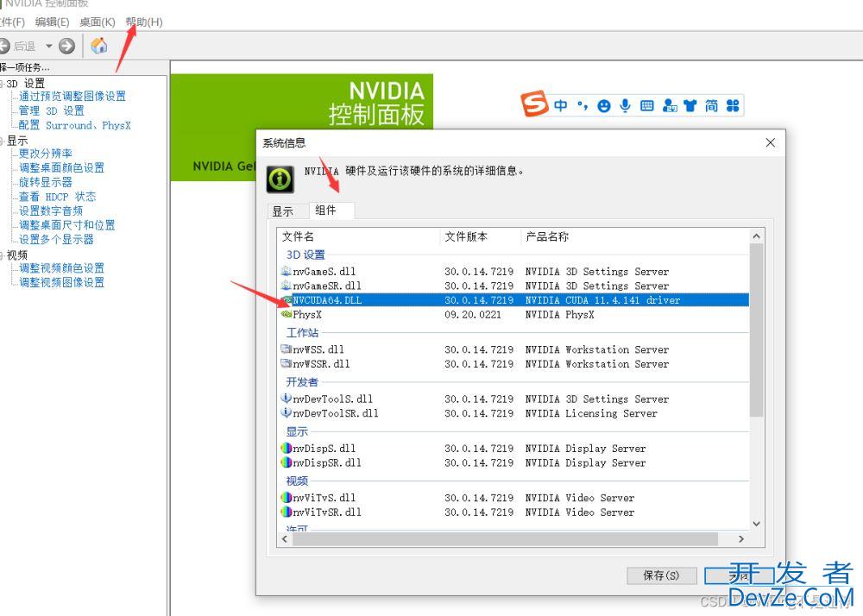Image resolution: width=863 pixels, height=616 pixels.
Task: Open 查看 HDCP 状态 item
Action: tap(57, 197)
